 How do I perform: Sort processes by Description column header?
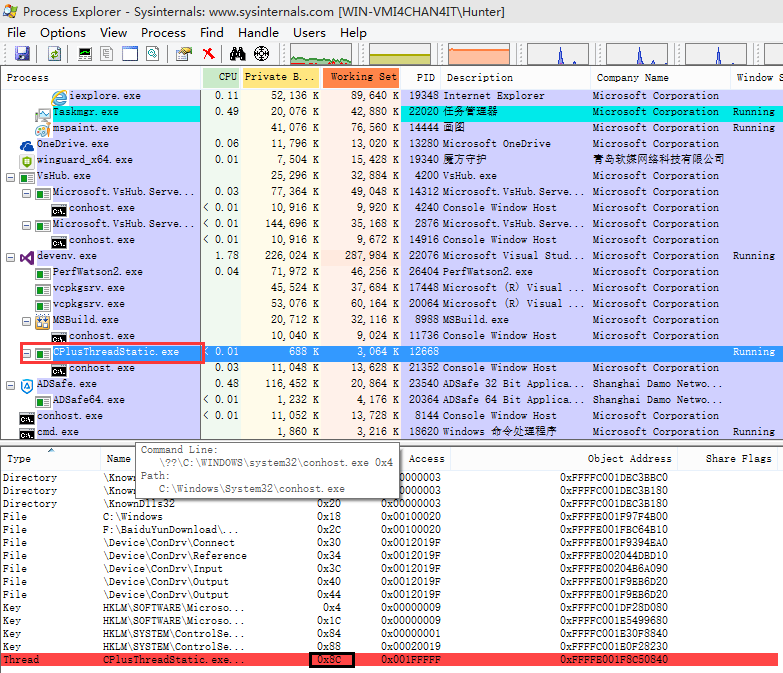pyautogui.click(x=516, y=77)
